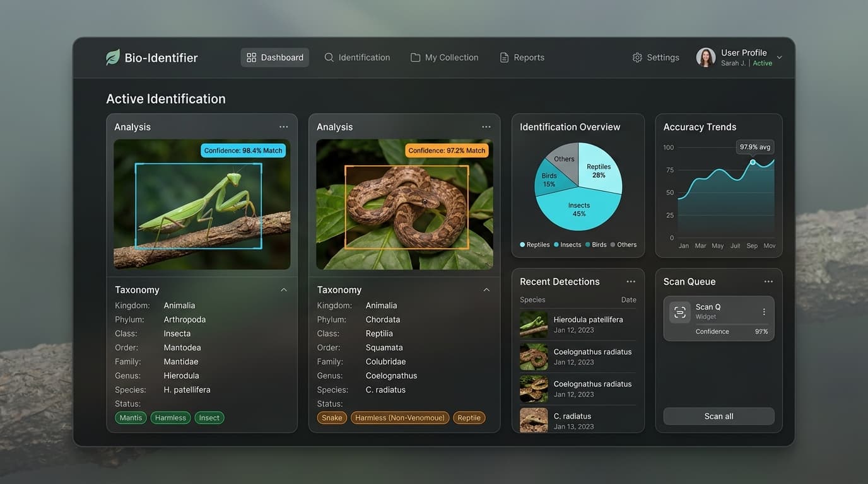Open the C. radiatus Jan 13 thumbnail
868x484 pixels.
pyautogui.click(x=534, y=420)
